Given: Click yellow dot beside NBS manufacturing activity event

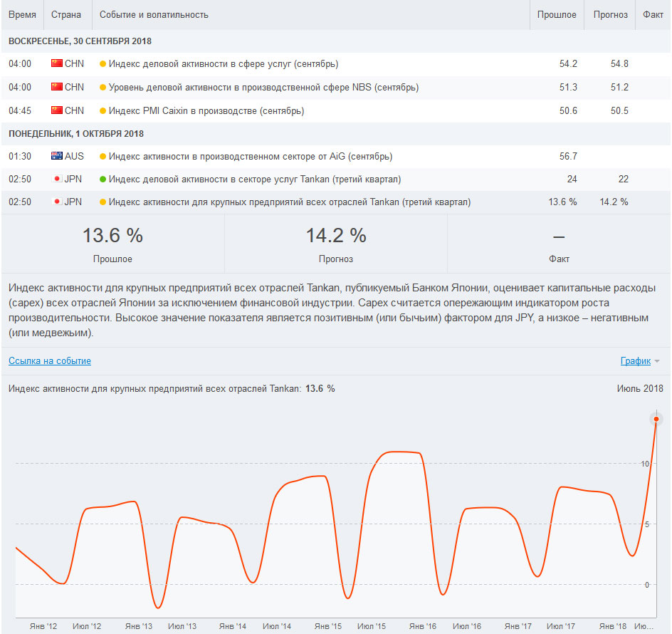Looking at the screenshot, I should [103, 88].
